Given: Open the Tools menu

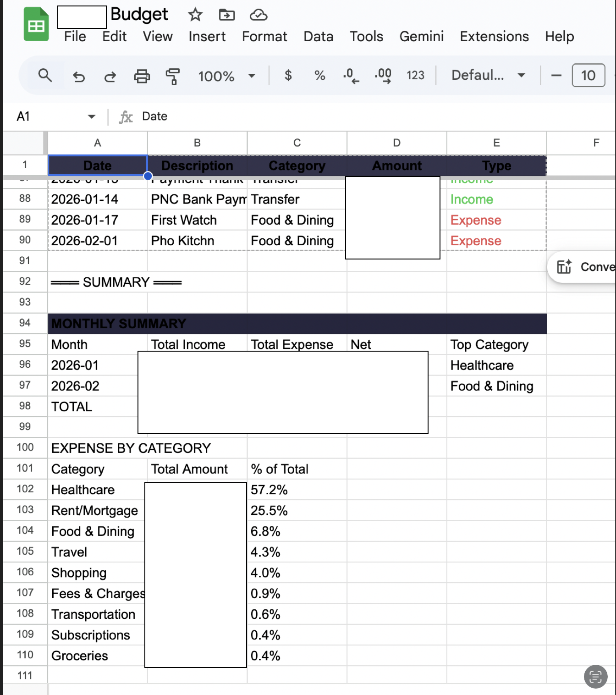Looking at the screenshot, I should click(x=366, y=36).
